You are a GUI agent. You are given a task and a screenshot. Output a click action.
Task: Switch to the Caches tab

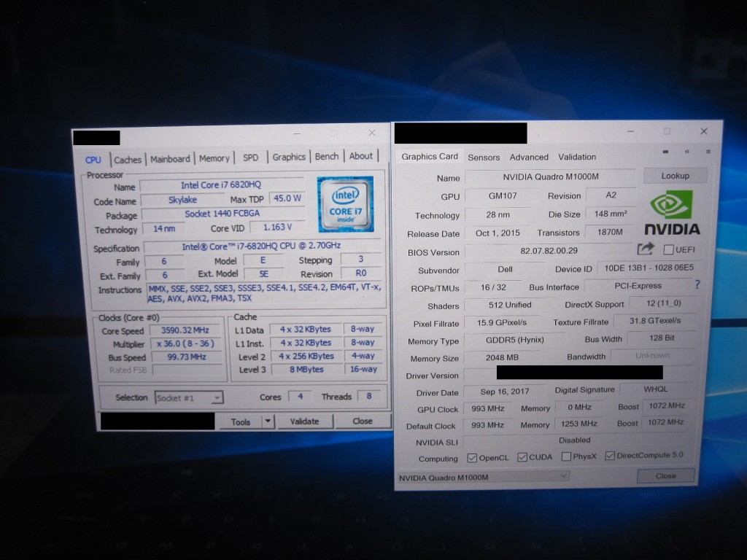coord(127,160)
